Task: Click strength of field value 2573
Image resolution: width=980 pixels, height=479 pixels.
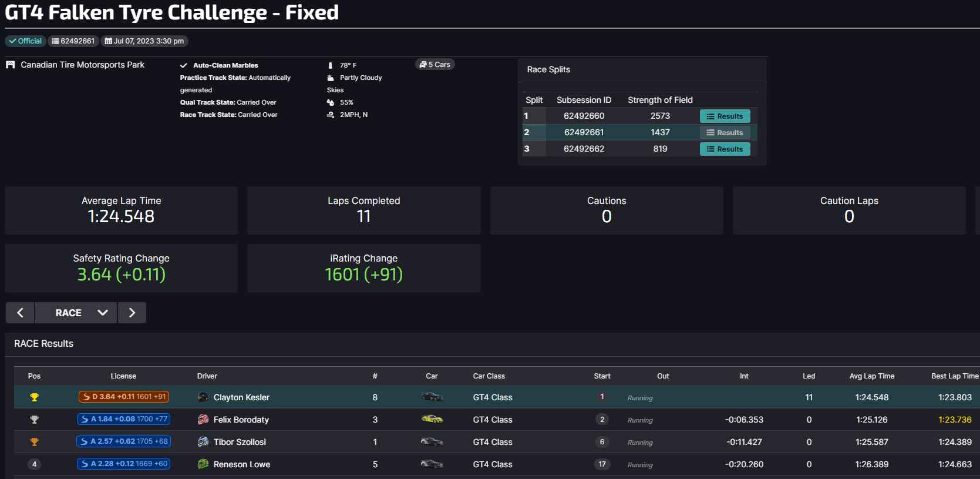Action: click(x=660, y=116)
